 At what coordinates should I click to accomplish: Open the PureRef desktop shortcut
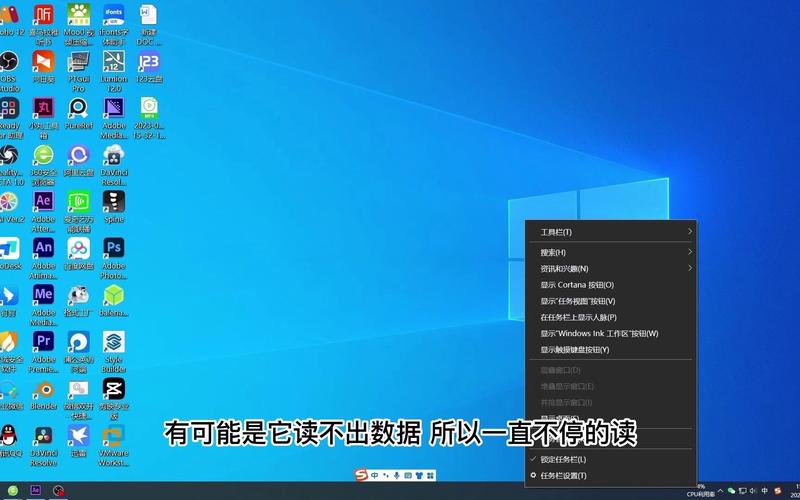[79, 113]
